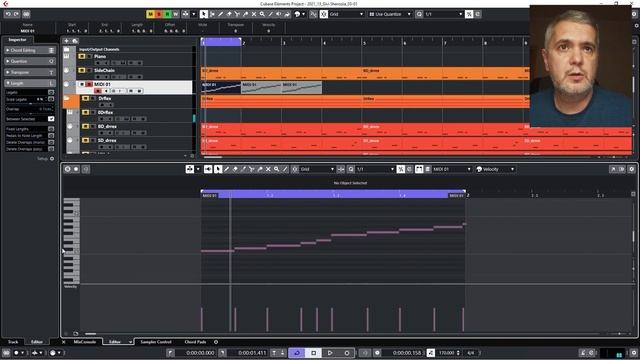Click the Undo arrow in the top toolbar

[x=8, y=14]
